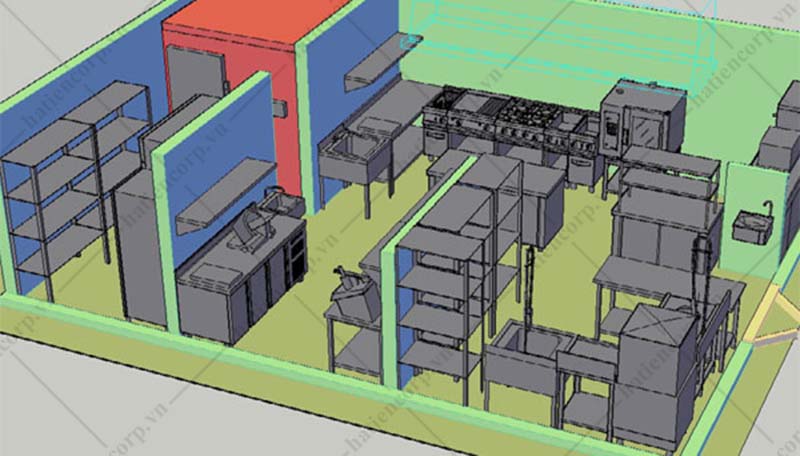Select the combi oven beside the cooking range
The image size is (800, 456).
click(642, 119)
